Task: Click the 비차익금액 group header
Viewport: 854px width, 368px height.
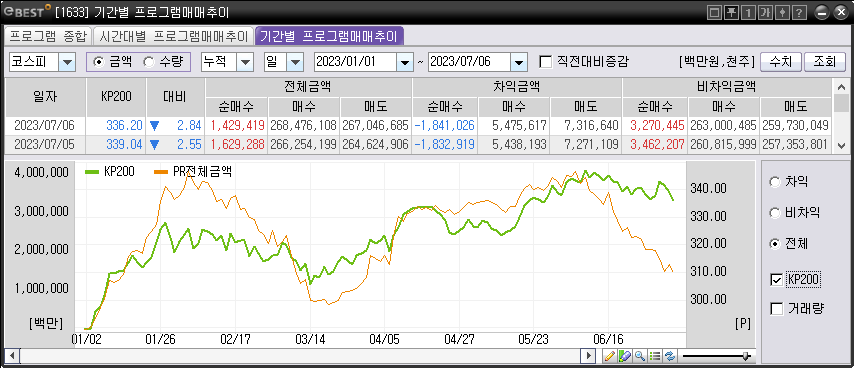Action: 727,87
